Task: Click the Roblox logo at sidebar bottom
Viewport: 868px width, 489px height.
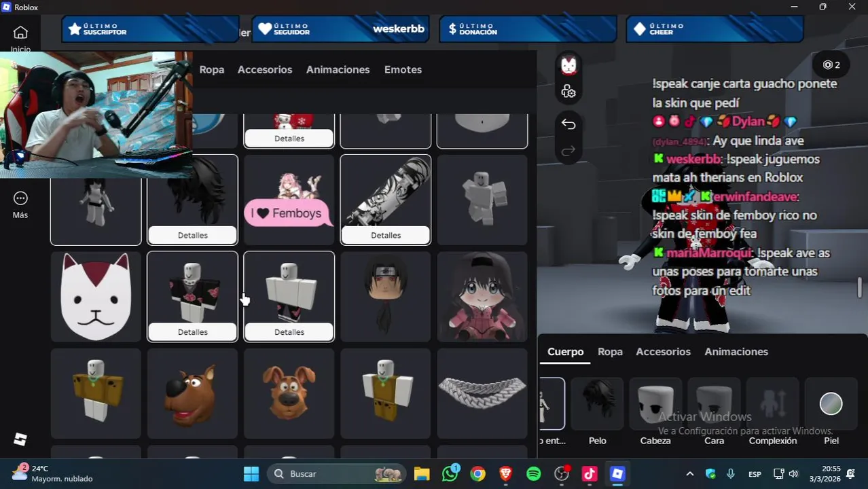Action: pos(20,439)
